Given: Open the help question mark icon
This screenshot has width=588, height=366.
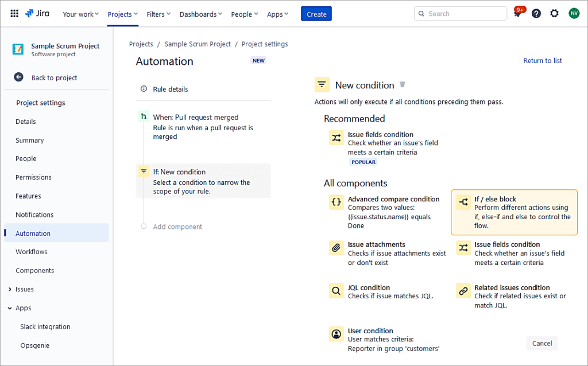Looking at the screenshot, I should (x=536, y=14).
